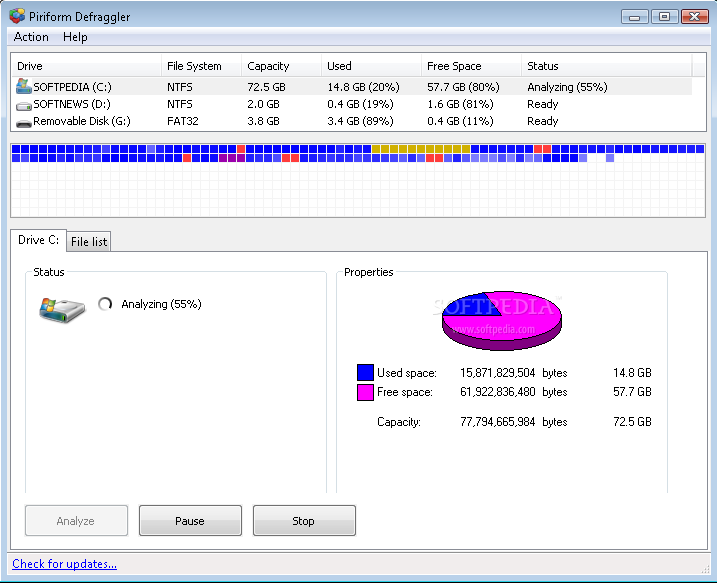Click the Capacity: label in Properties
Viewport: 717px width, 584px height.
click(x=399, y=422)
